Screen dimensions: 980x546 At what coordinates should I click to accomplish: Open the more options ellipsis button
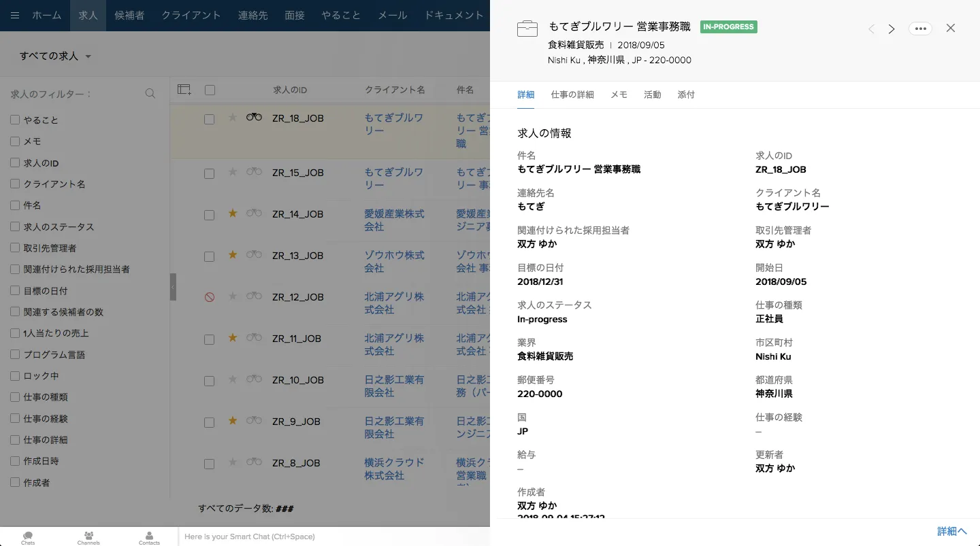point(920,29)
